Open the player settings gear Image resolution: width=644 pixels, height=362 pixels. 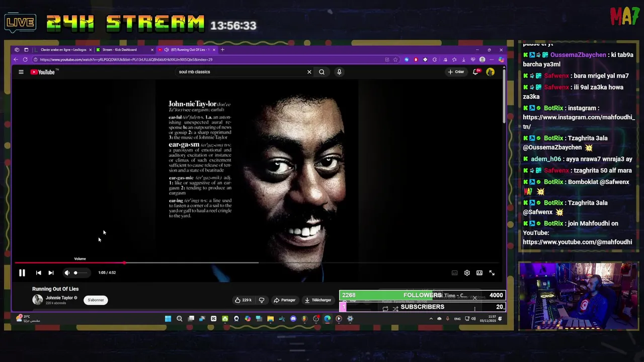click(x=467, y=273)
